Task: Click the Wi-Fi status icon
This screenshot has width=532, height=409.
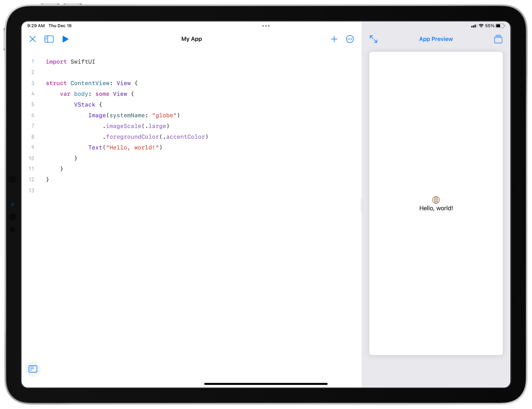Action: point(481,26)
